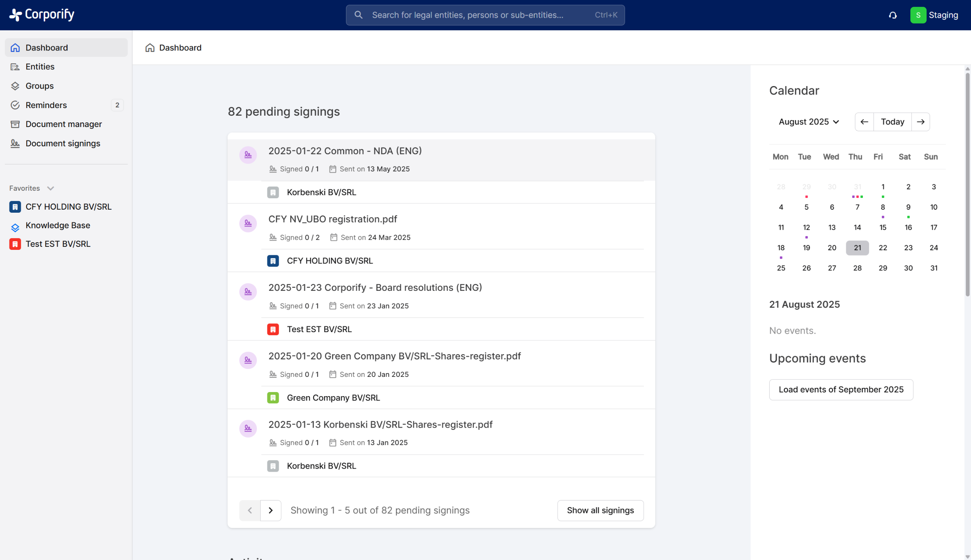Select August 12 in the calendar
Viewport: 971px width, 560px height.
806,227
